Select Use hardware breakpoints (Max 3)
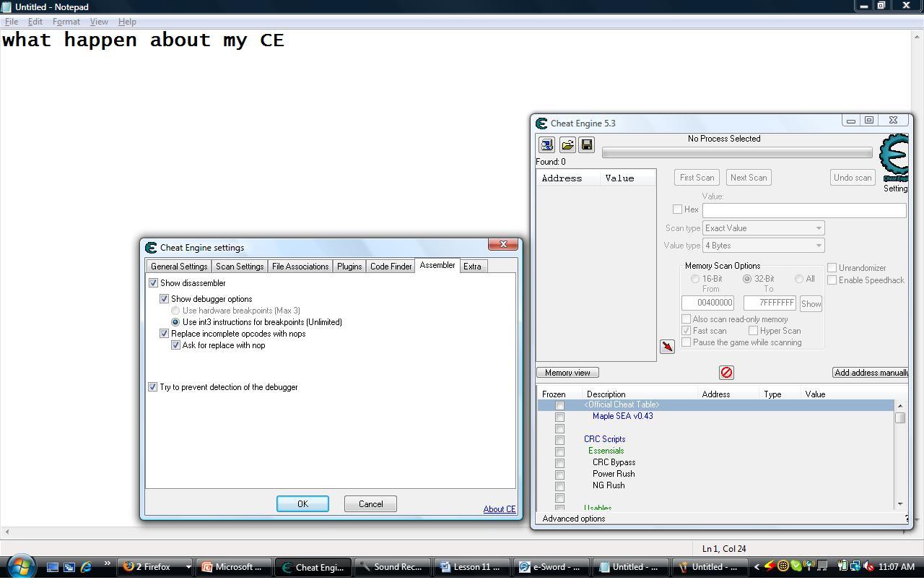The height and width of the screenshot is (580, 924). coord(175,311)
